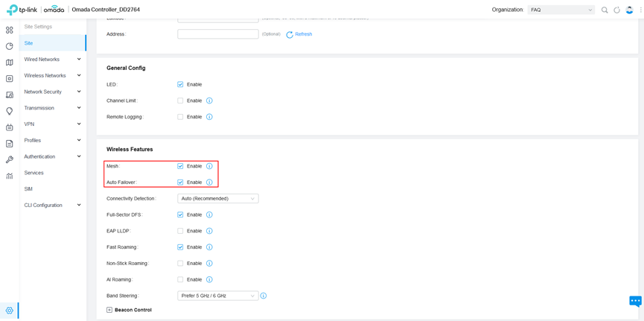Screen dimensions: 644x321
Task: Uncheck the Fast Roaming option
Action: pos(180,247)
